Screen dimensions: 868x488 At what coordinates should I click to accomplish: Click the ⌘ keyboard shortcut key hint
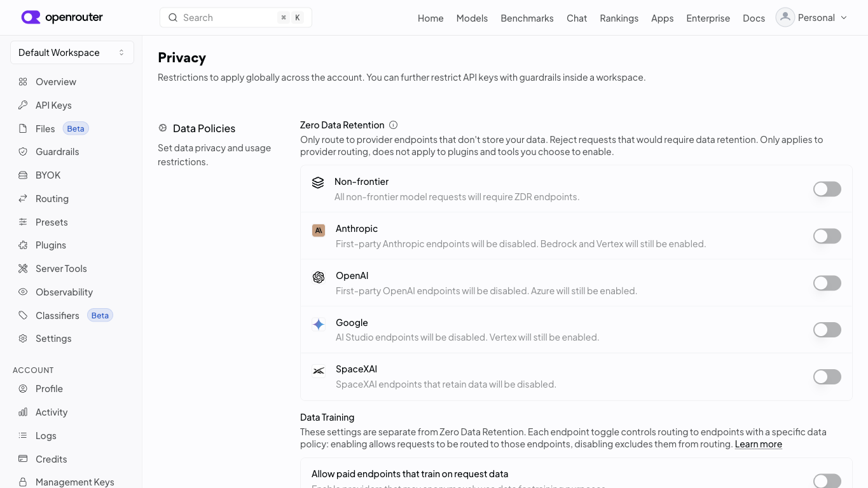pos(284,18)
